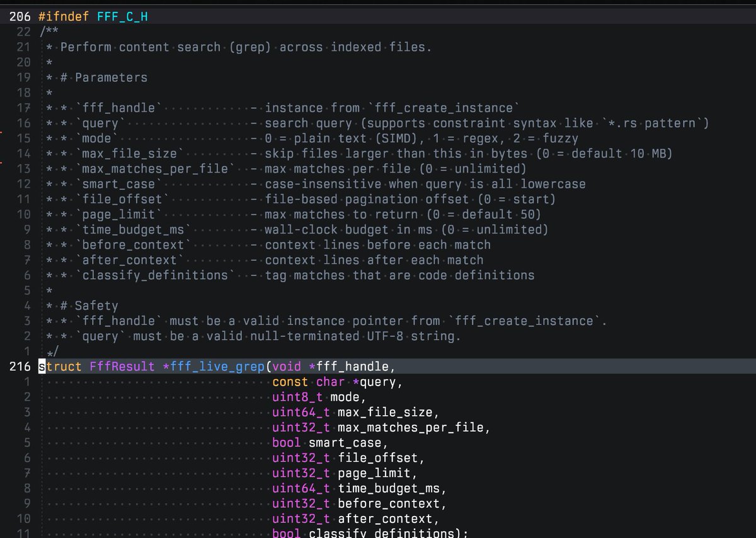
Task: Click the `smart_case` doc line
Action: point(316,184)
